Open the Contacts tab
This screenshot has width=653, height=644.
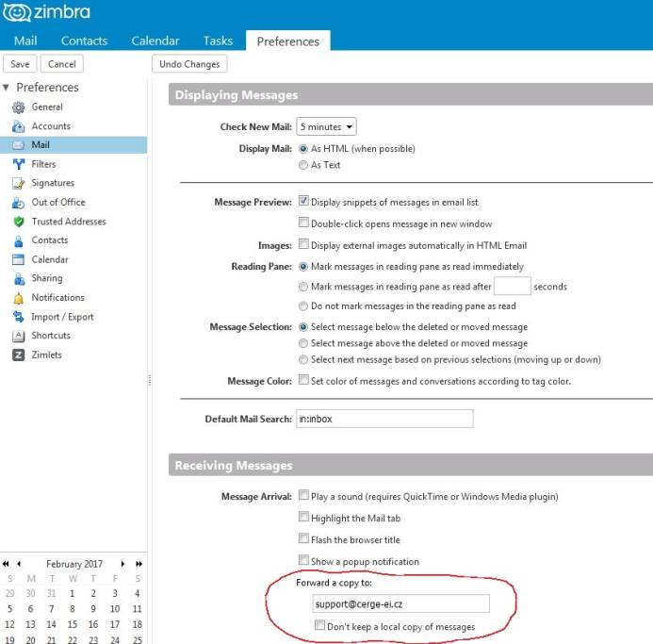84,41
